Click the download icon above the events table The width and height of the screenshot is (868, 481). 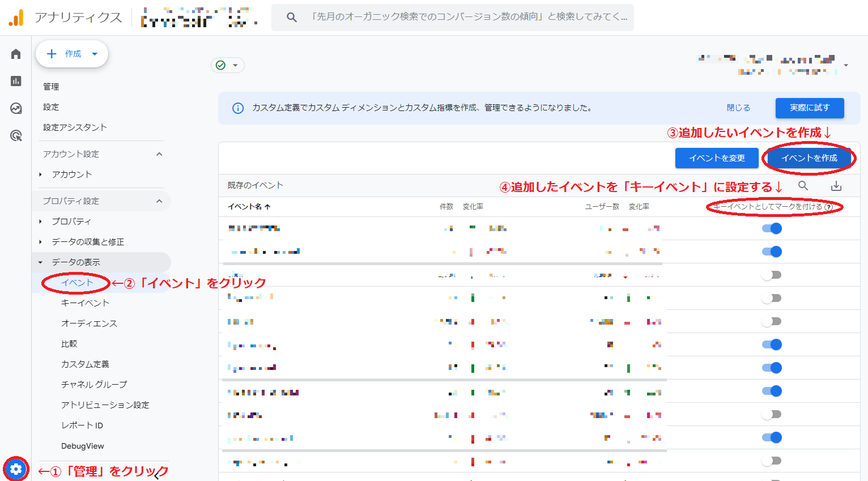point(836,186)
